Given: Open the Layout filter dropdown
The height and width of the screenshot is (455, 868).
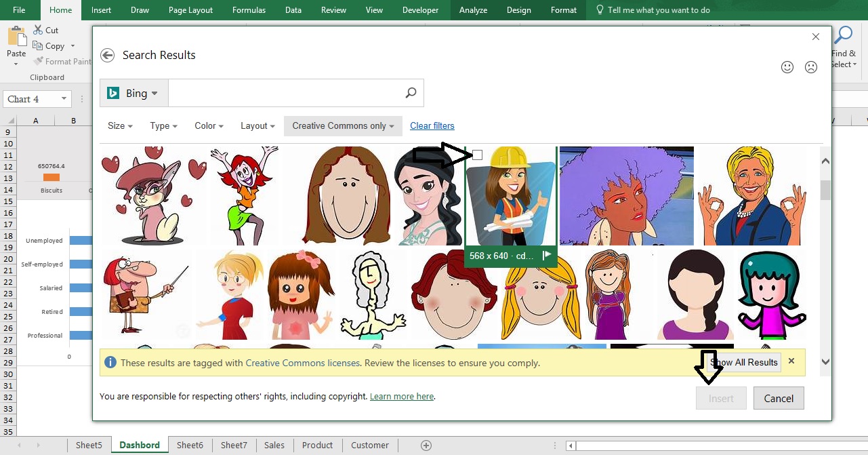Looking at the screenshot, I should tap(257, 126).
